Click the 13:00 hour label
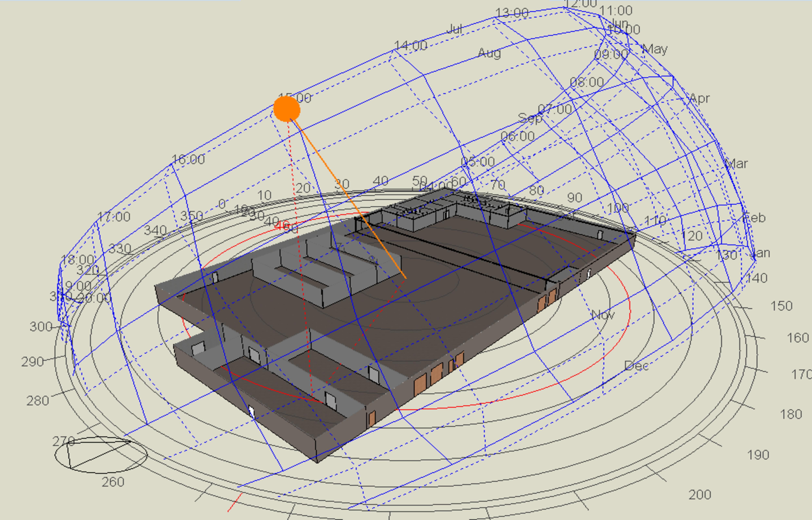 (512, 13)
